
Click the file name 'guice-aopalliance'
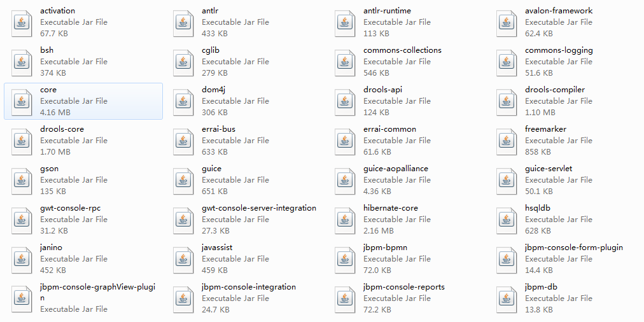tap(396, 169)
